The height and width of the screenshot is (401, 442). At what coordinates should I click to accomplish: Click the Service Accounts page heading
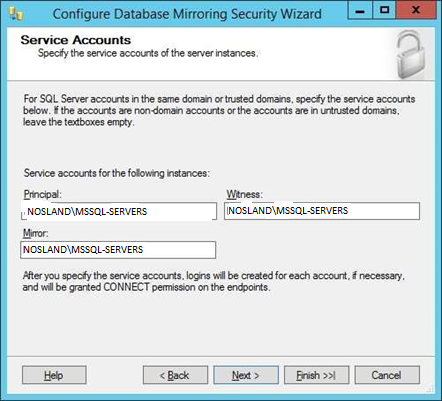76,40
